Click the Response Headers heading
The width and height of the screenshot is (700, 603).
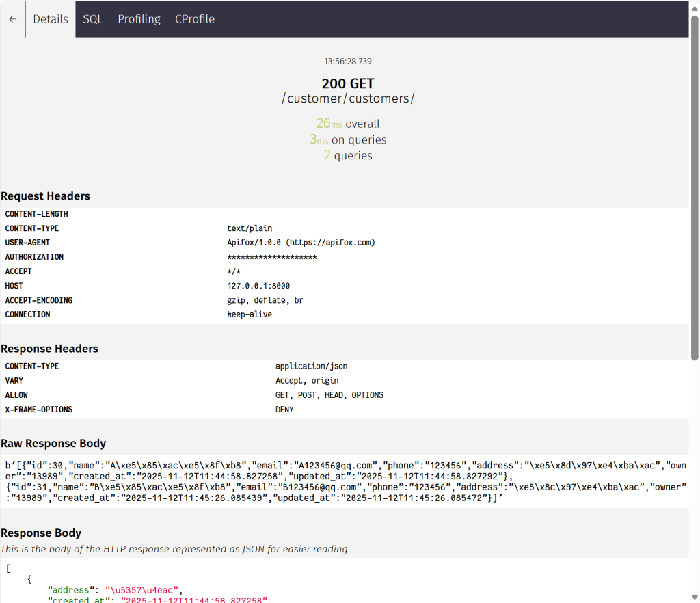point(49,349)
